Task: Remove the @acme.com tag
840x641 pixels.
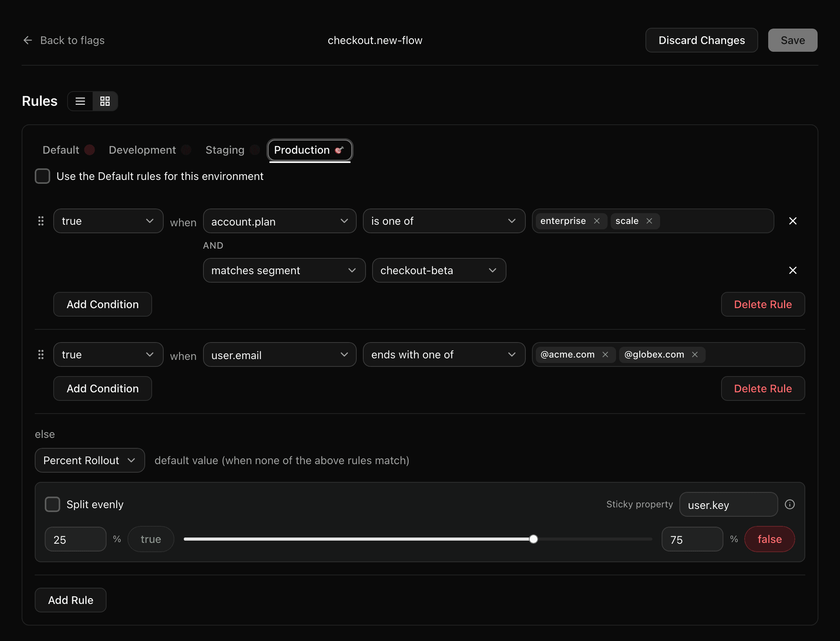Action: point(605,354)
